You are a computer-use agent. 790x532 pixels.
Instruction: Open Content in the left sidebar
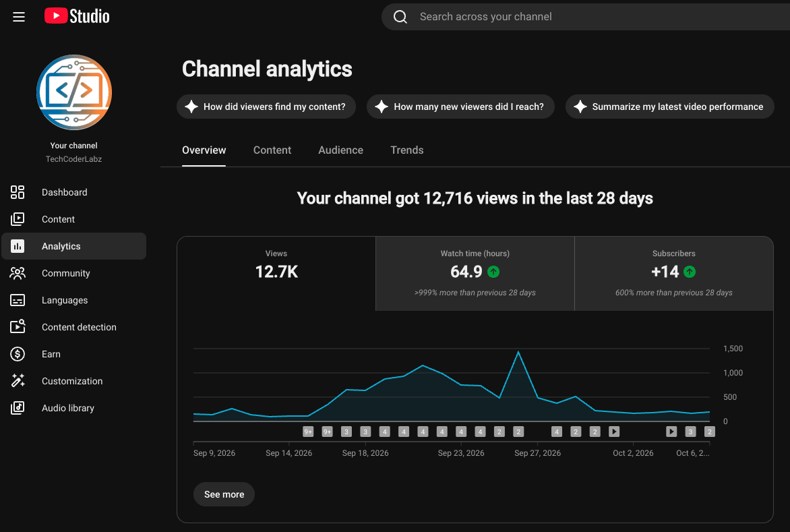point(74,219)
